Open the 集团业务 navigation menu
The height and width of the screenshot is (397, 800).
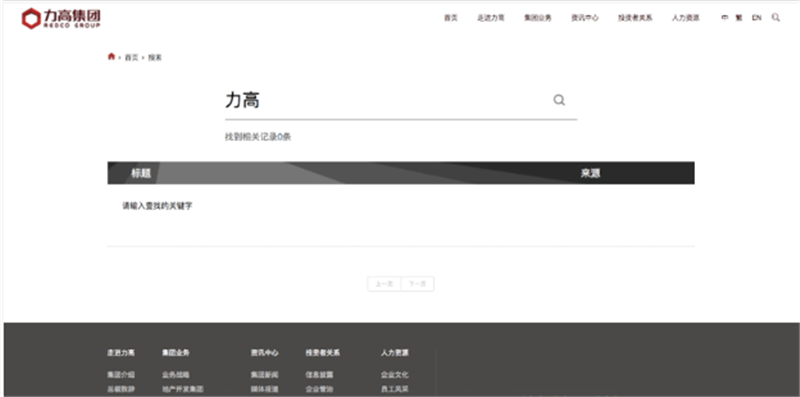pyautogui.click(x=538, y=18)
